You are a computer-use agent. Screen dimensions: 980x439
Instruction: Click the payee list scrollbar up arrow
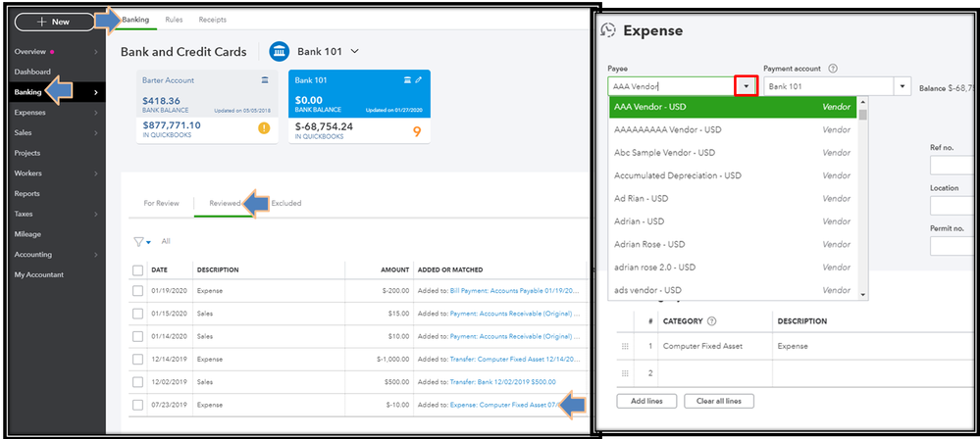(x=863, y=101)
